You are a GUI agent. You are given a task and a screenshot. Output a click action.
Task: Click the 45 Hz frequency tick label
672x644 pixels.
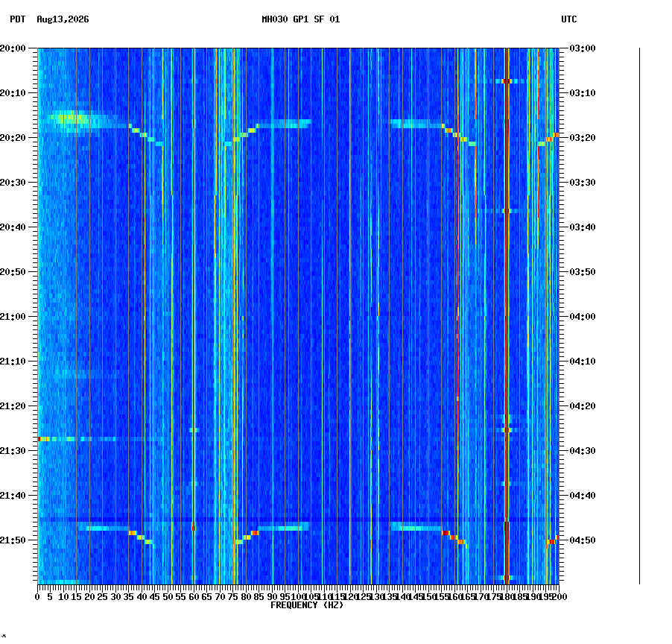click(x=155, y=597)
